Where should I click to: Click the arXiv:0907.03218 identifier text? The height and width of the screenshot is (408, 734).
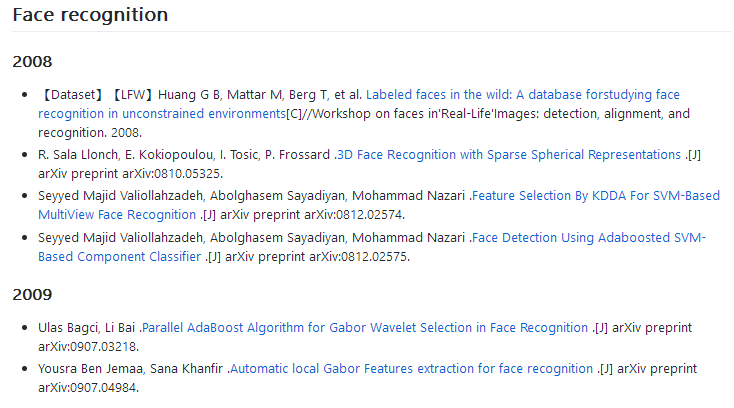(x=87, y=347)
